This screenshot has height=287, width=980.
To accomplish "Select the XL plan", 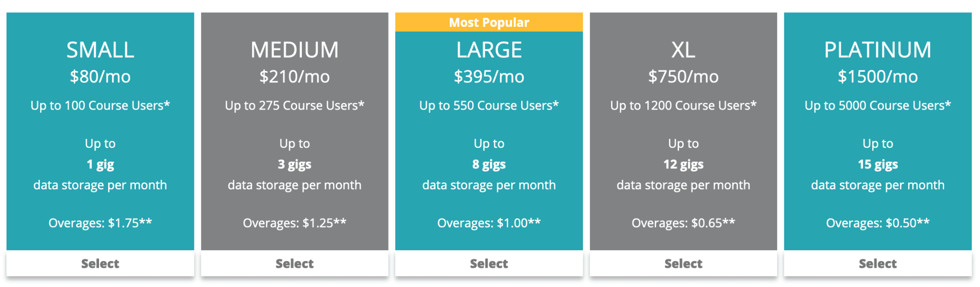I will [x=683, y=263].
